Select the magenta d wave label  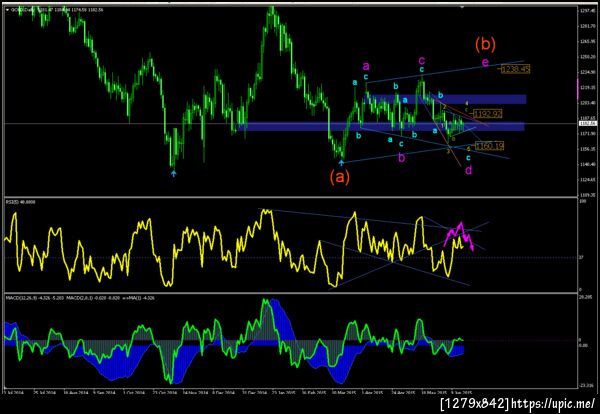[468, 170]
